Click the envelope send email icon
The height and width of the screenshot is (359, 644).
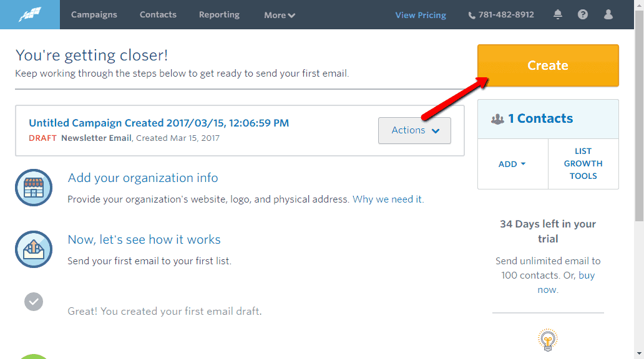[34, 249]
